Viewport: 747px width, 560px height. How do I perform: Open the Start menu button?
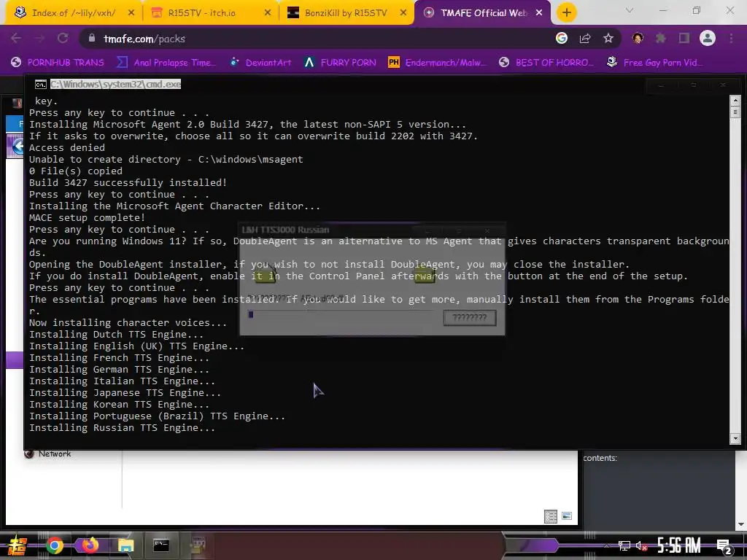pyautogui.click(x=17, y=545)
